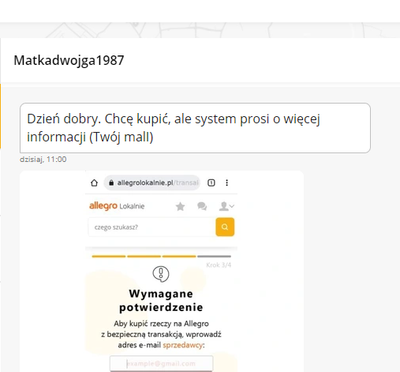Click the orange search magnifier button
The image size is (400, 372).
click(x=225, y=227)
